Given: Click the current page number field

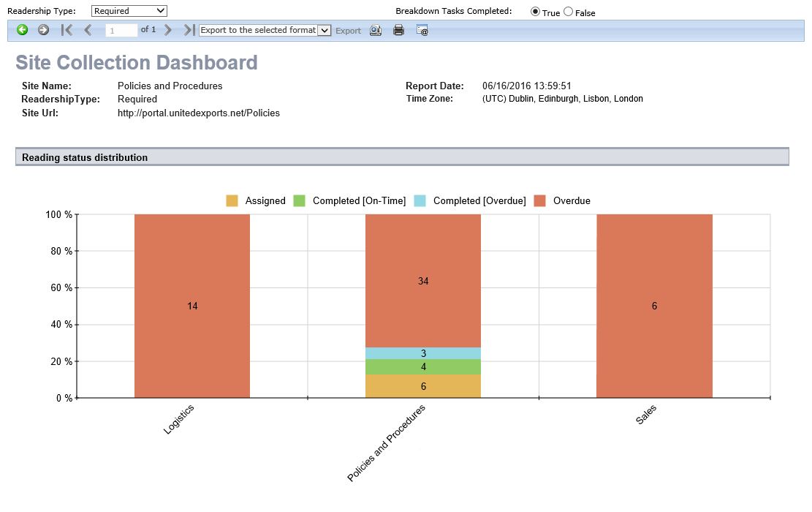Looking at the screenshot, I should [x=121, y=31].
